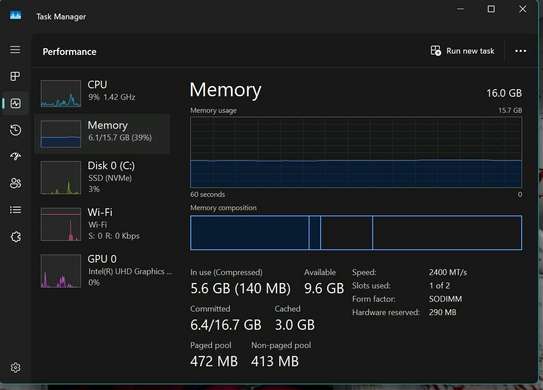Close the Task Manager window

tap(523, 9)
